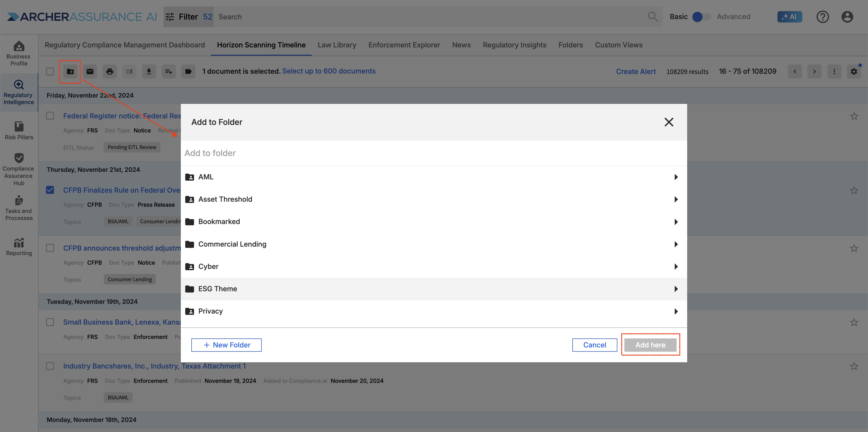Check the Small Business Bank checkbox
Viewport: 868px width, 432px height.
(50, 322)
